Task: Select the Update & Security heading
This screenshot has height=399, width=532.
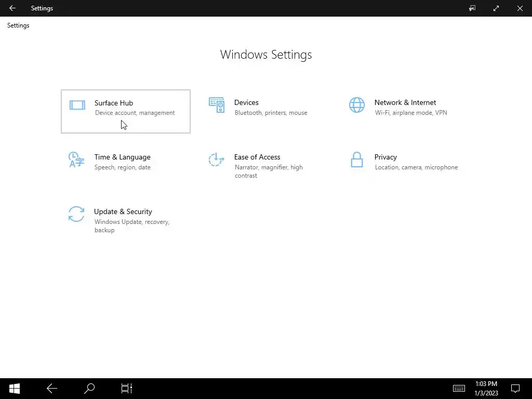Action: click(x=123, y=212)
